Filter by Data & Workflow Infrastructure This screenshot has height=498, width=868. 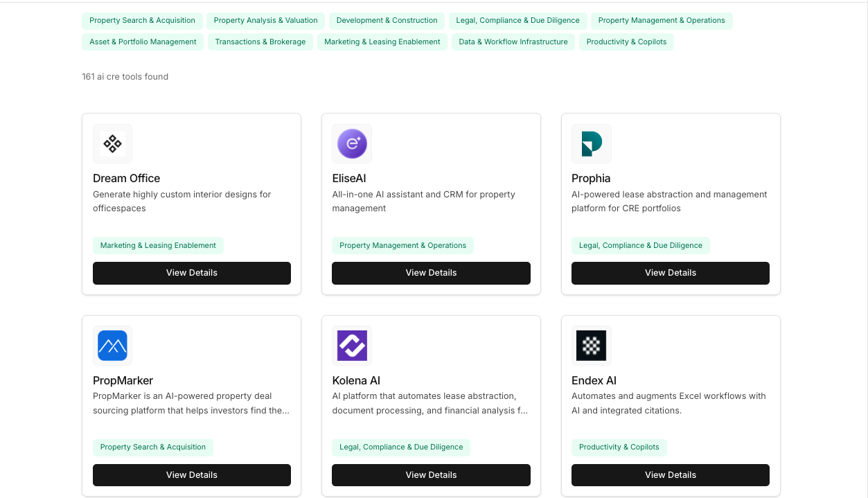coord(513,42)
